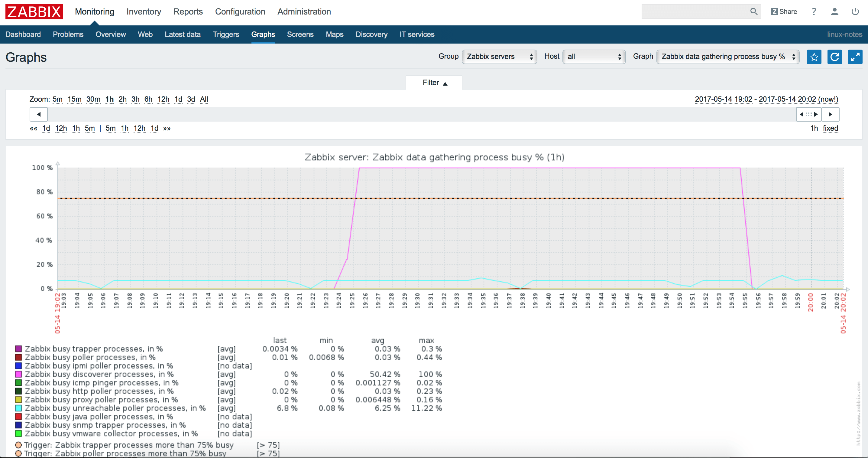
Task: Click the 11.22 % max value
Action: click(x=426, y=408)
